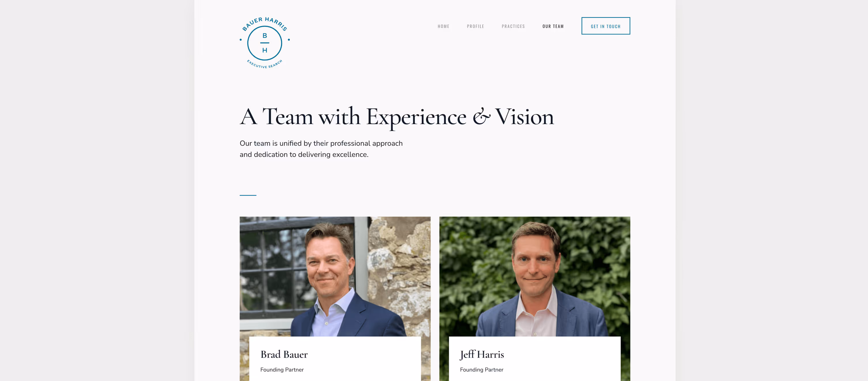868x381 pixels.
Task: Click the Executive Search text in logo
Action: (x=265, y=64)
